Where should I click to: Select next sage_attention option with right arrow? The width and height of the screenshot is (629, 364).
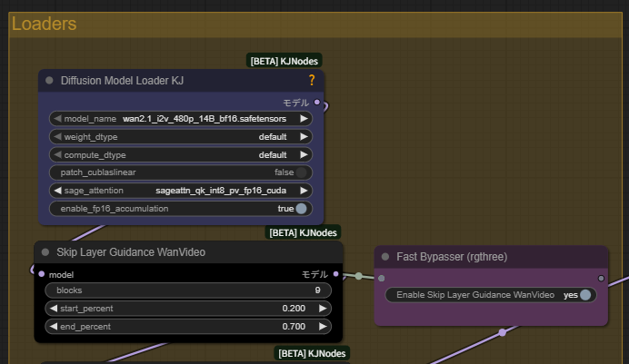tap(305, 191)
